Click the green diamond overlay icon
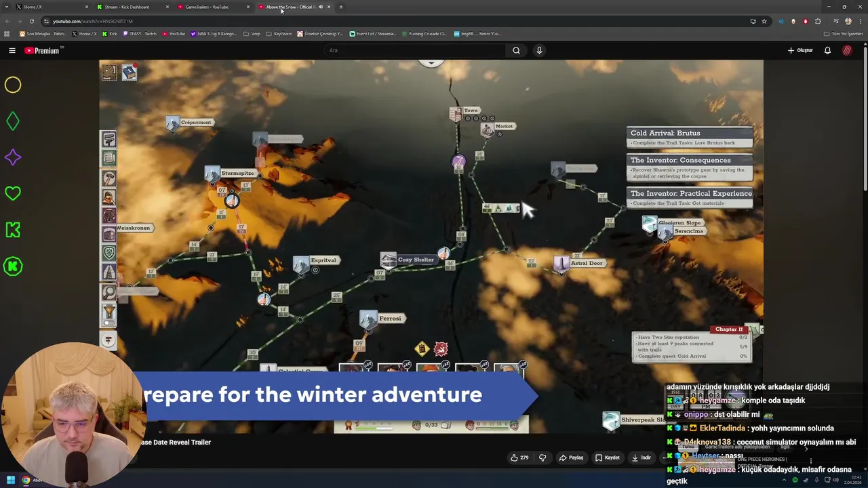 click(x=13, y=121)
